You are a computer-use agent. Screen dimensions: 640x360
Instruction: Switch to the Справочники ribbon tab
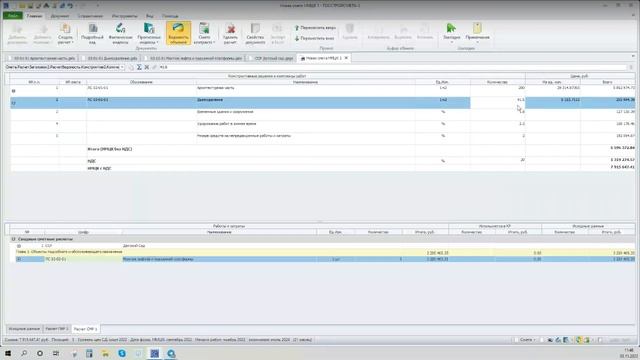(91, 16)
